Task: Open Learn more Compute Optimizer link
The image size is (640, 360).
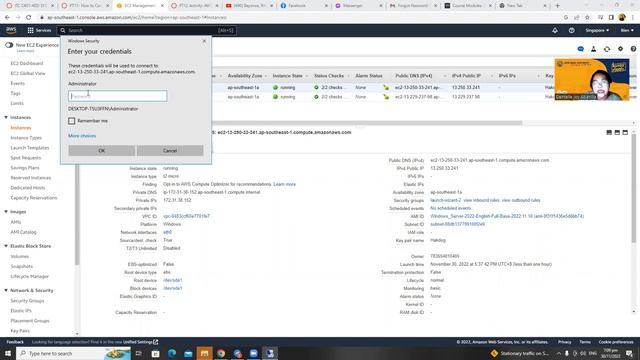Action: click(284, 184)
